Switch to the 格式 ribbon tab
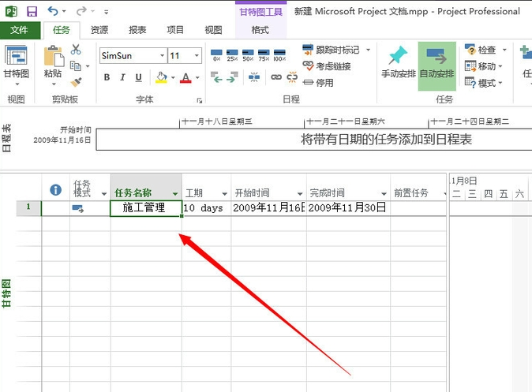 click(260, 30)
